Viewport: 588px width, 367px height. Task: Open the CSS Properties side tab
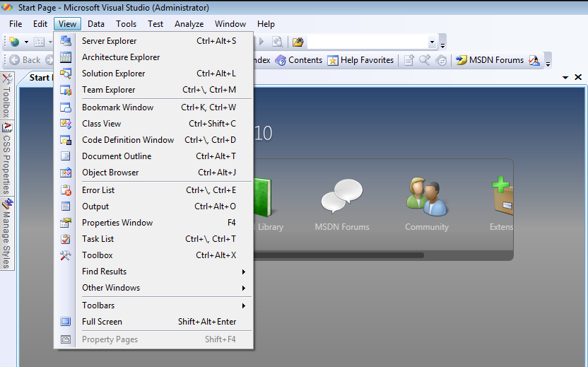[7, 158]
